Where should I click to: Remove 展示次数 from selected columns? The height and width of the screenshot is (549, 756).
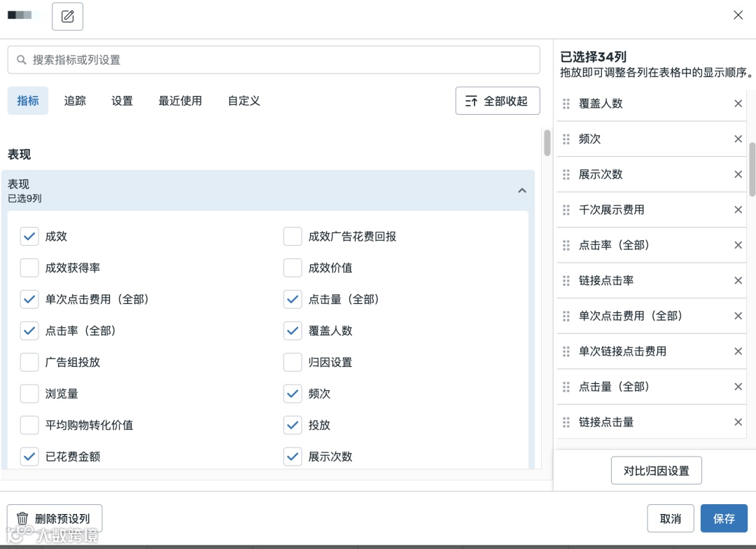point(738,174)
